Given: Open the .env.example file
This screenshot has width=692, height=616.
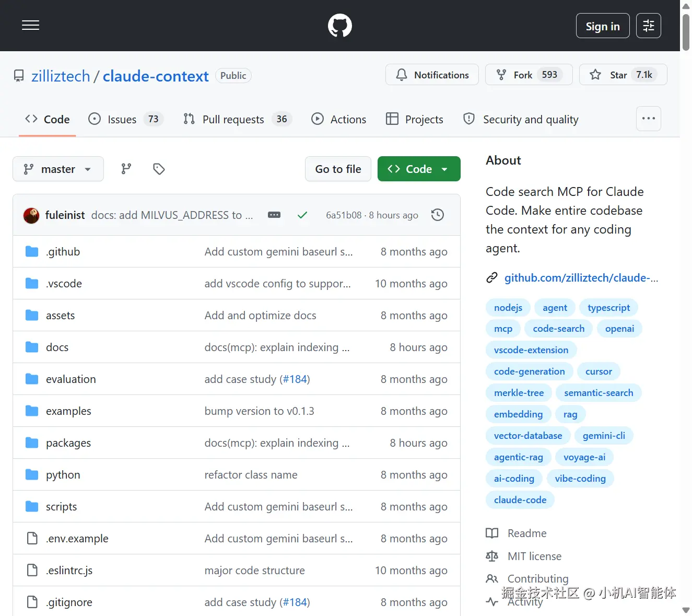Looking at the screenshot, I should pos(77,538).
